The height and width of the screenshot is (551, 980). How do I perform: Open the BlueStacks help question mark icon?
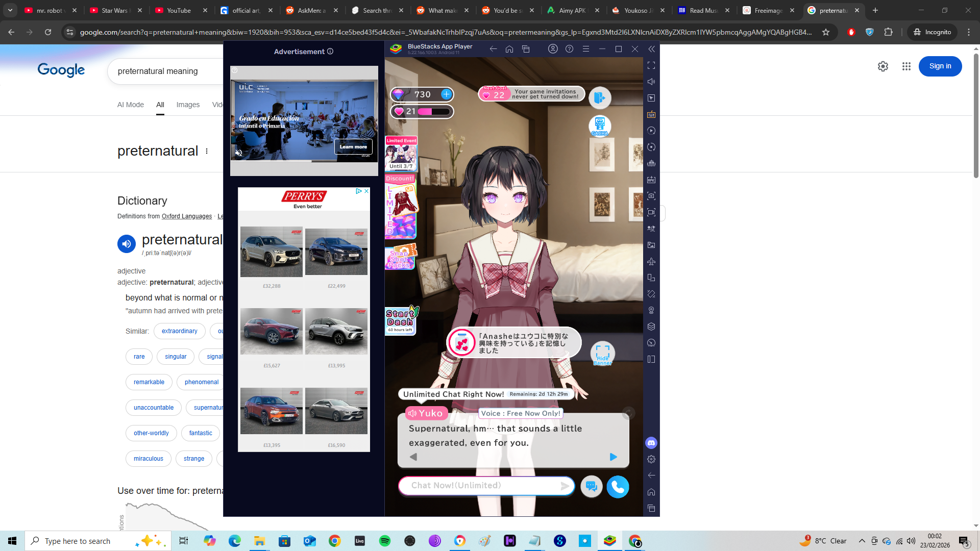(x=570, y=49)
